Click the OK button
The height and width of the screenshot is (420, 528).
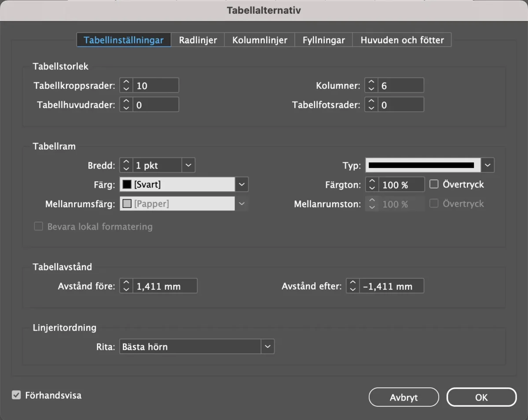coord(481,397)
